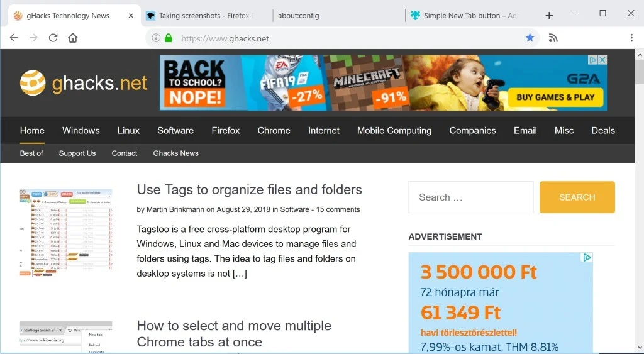Screen dimensions: 644x354
Task: Open AdChoices icon on banner ad
Action: pyautogui.click(x=593, y=60)
